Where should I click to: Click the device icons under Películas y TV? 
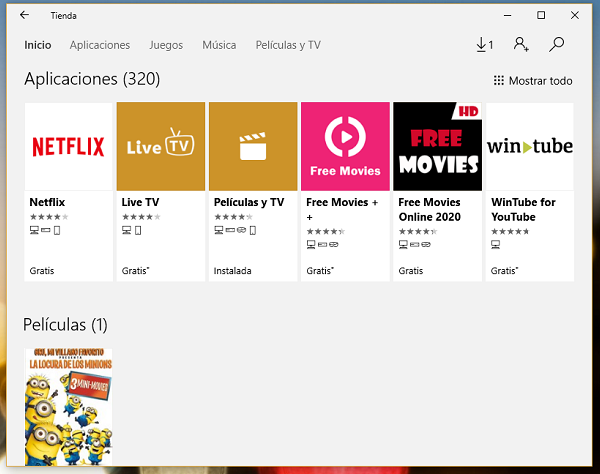pyautogui.click(x=235, y=230)
